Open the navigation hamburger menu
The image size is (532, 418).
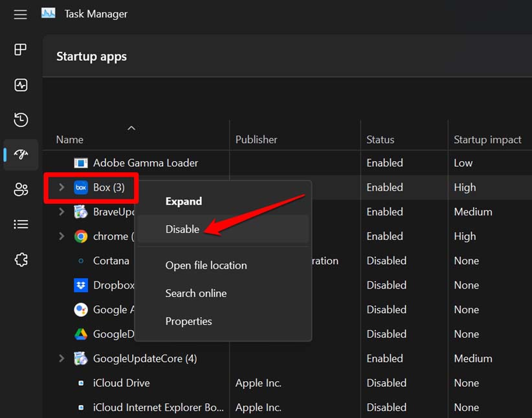click(20, 14)
